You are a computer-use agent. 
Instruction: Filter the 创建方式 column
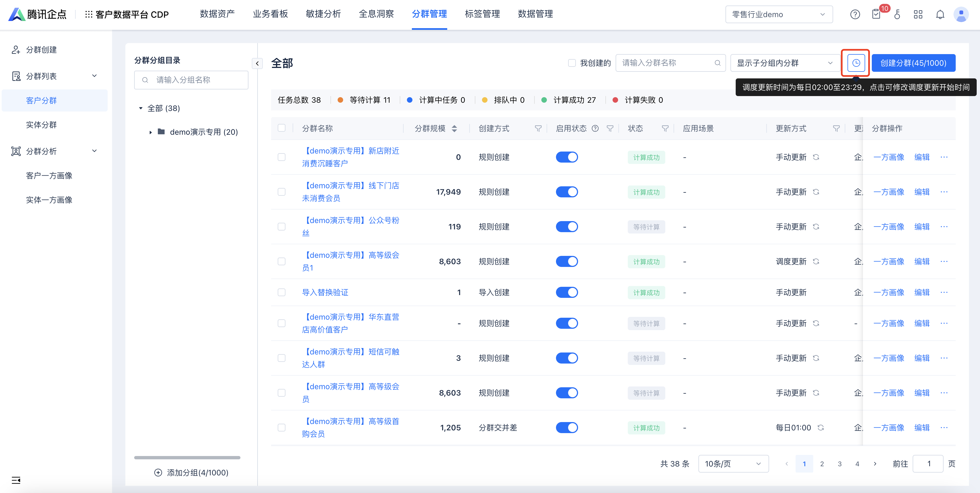tap(538, 129)
